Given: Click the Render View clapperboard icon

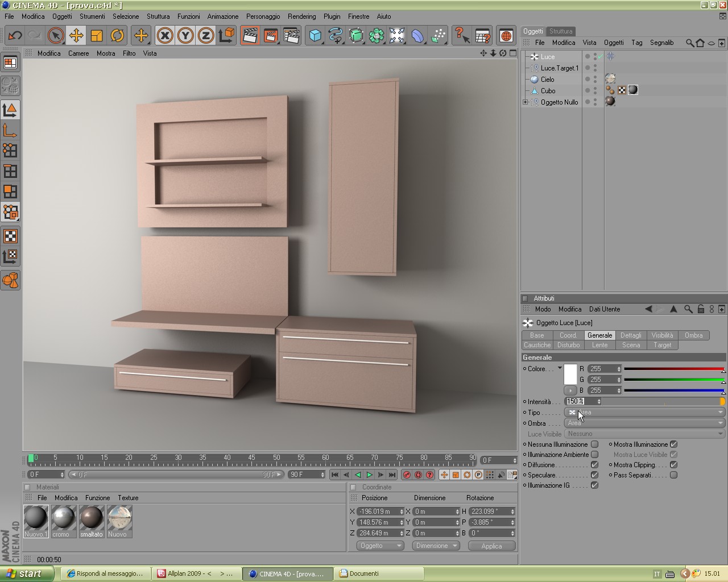Looking at the screenshot, I should 250,36.
